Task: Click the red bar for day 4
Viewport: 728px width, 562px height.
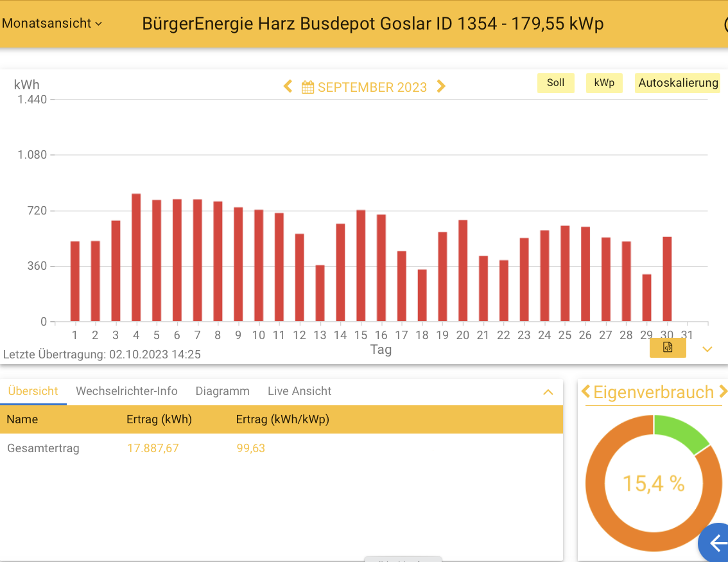Action: (x=136, y=257)
